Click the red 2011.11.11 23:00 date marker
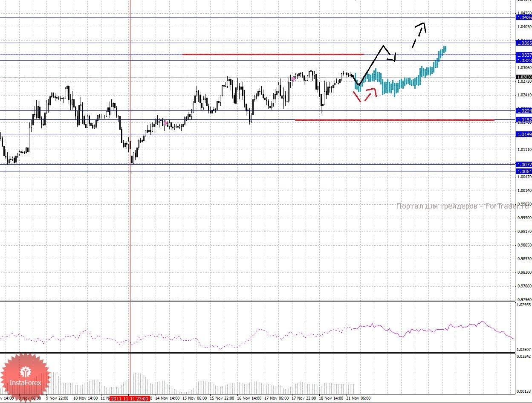Viewport: 532px width, 403px height. (x=130, y=398)
